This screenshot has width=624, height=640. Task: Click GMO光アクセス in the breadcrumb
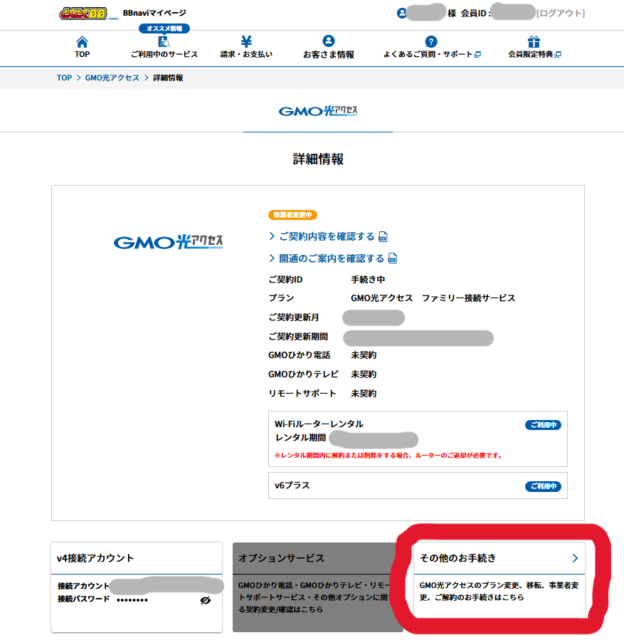pos(113,77)
